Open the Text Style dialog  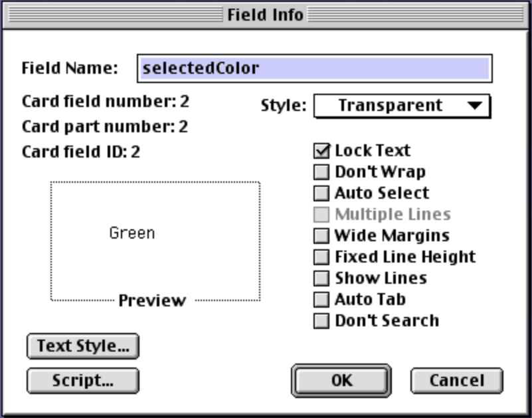click(82, 345)
